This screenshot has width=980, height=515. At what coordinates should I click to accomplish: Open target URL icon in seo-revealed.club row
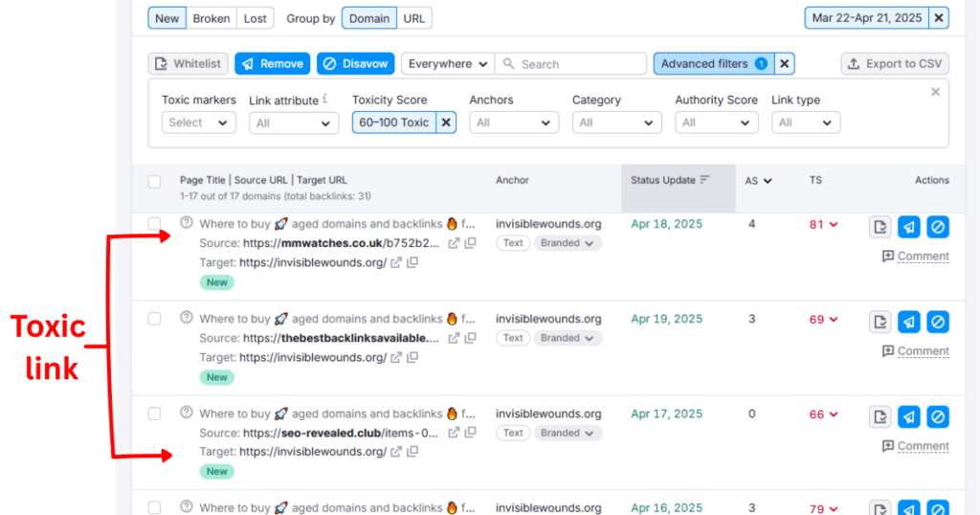(396, 452)
